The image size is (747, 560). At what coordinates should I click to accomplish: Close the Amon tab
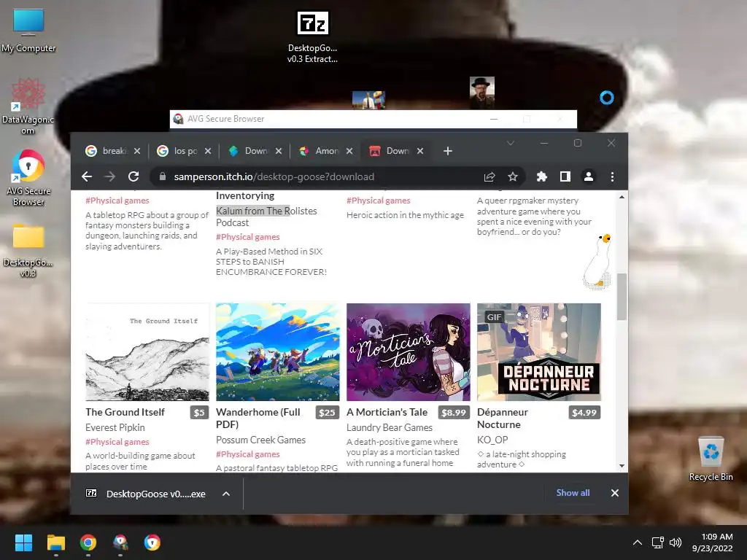pyautogui.click(x=349, y=151)
